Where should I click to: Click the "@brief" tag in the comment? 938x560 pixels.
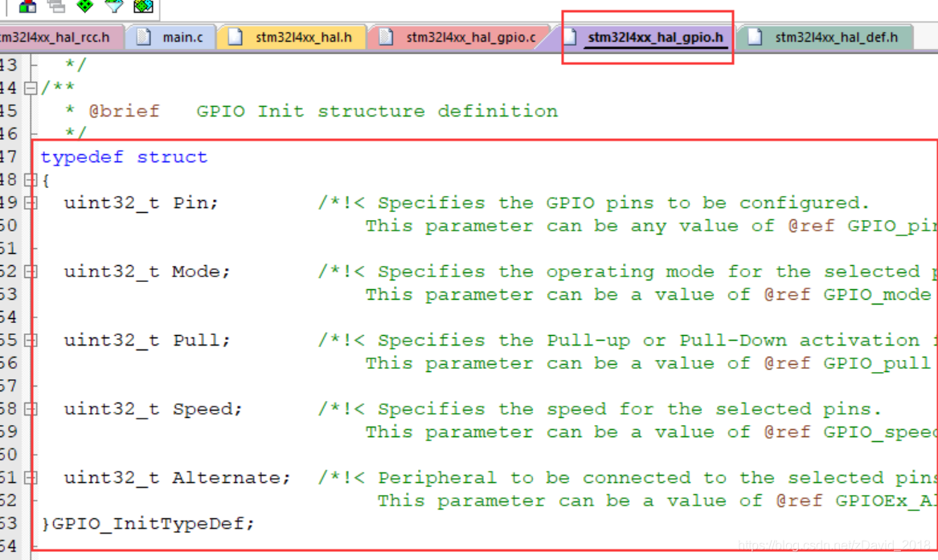(x=125, y=112)
